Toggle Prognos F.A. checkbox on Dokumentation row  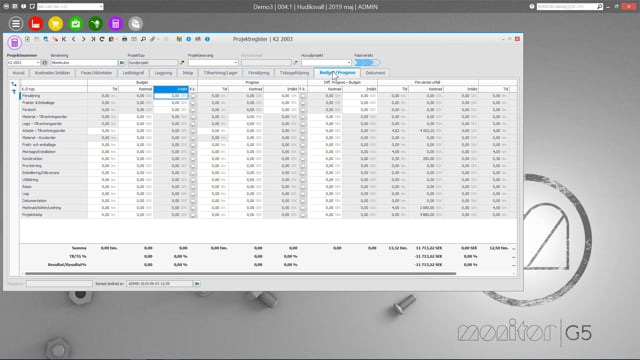coord(302,201)
